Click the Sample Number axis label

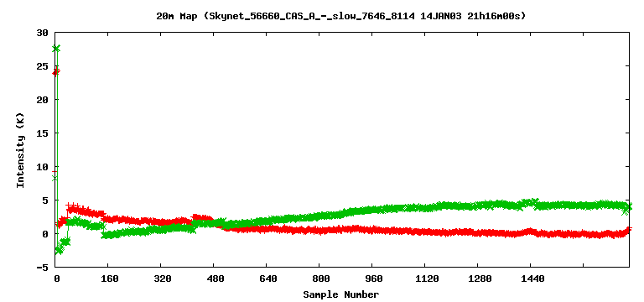(341, 294)
